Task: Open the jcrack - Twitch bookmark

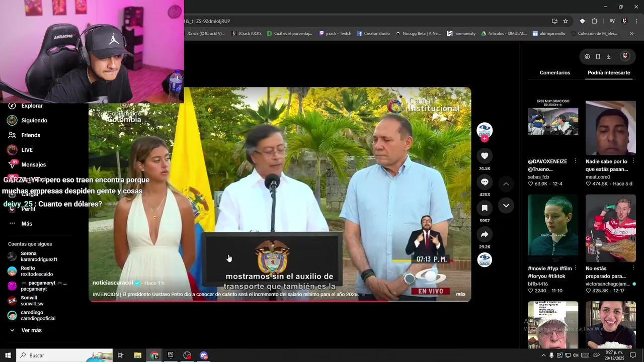Action: pos(335,34)
